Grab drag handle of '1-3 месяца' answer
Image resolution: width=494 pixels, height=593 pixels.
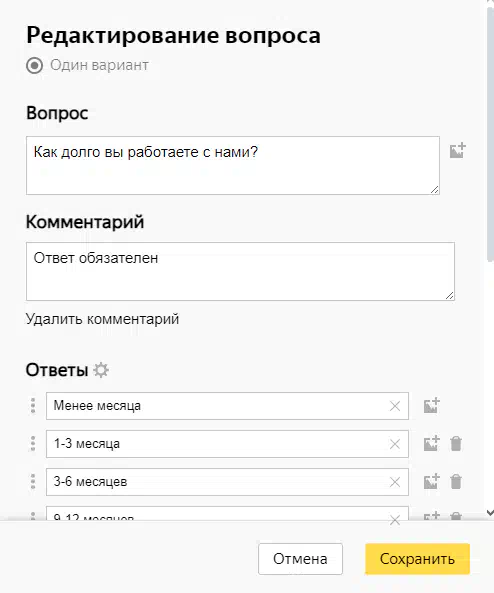point(33,444)
